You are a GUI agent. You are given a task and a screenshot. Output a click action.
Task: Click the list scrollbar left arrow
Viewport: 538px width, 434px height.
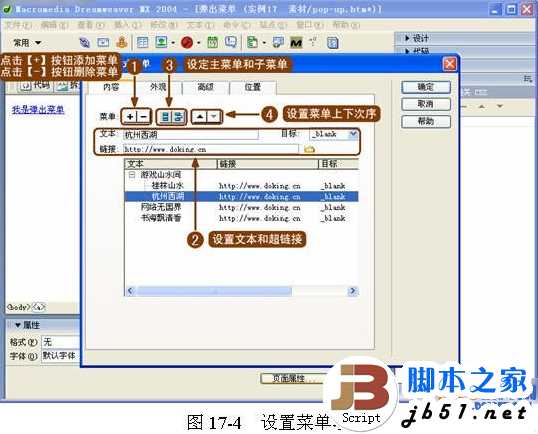click(130, 291)
